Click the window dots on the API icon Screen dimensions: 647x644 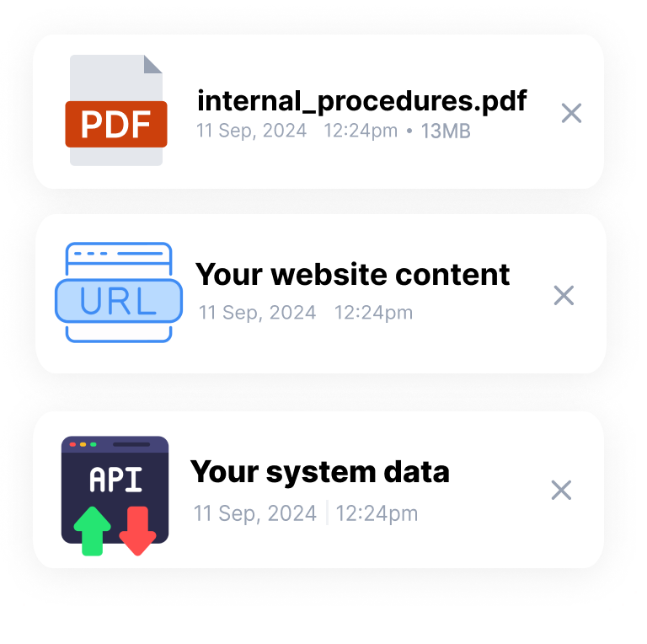point(83,444)
